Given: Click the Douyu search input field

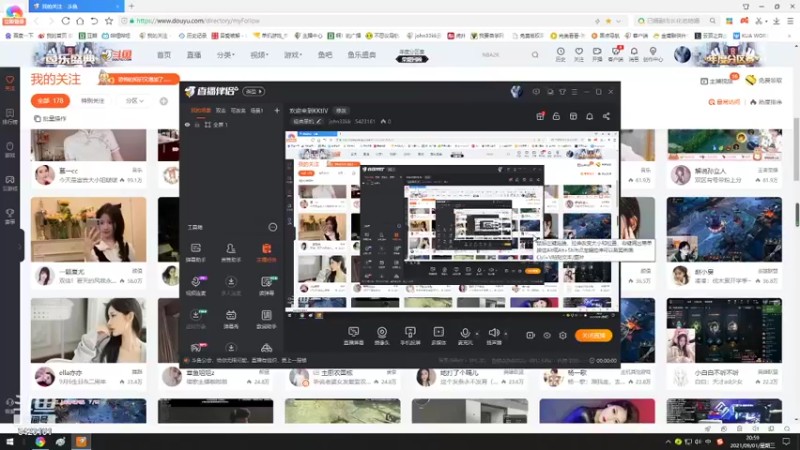Looking at the screenshot, I should coord(503,55).
